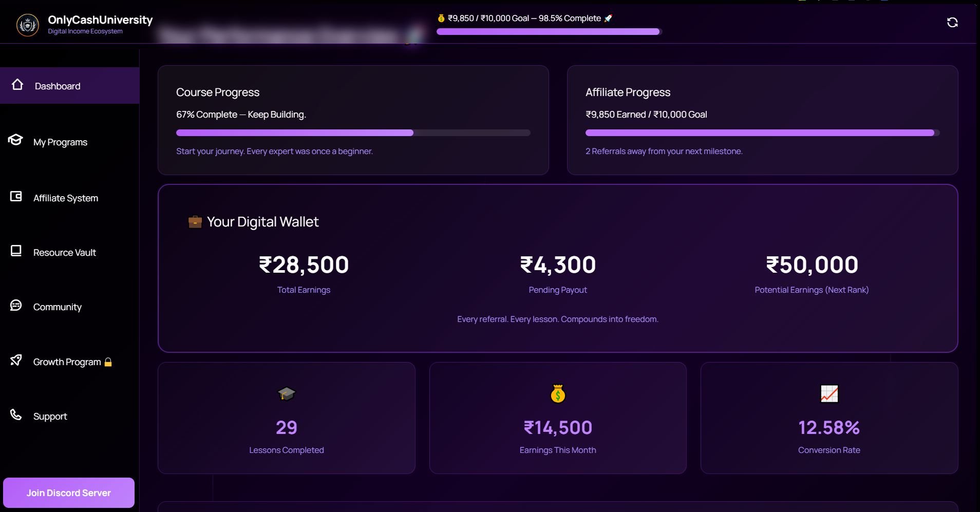Click the Dashboard home icon
980x512 pixels.
tap(17, 85)
